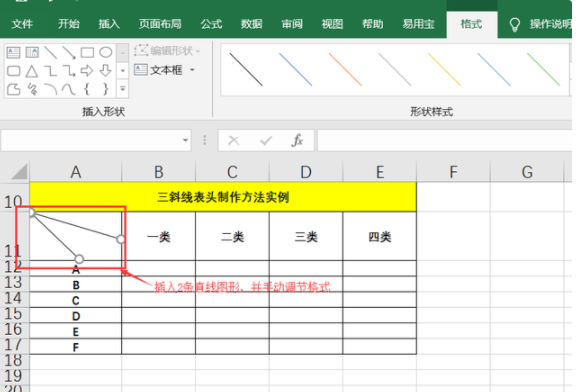
Task: Open the 文件 menu tab
Action: pos(22,24)
